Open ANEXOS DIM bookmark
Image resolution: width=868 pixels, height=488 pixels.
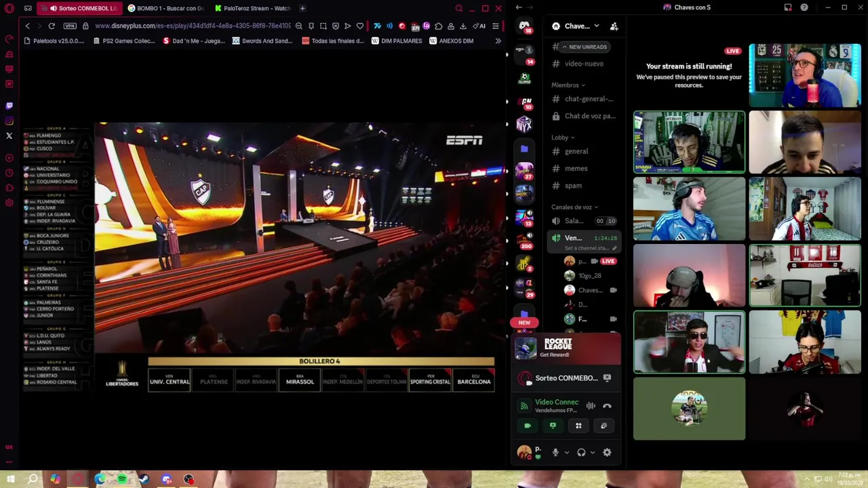(451, 41)
